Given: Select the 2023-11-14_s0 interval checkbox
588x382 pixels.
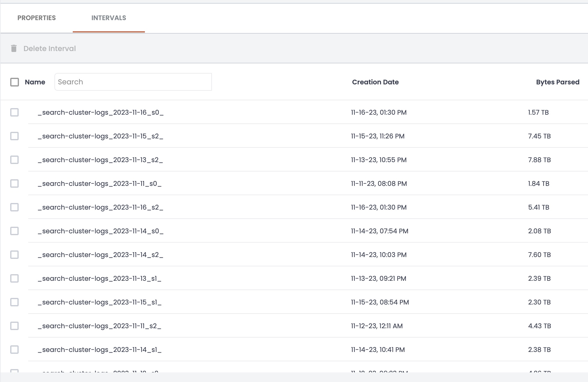Looking at the screenshot, I should (14, 231).
